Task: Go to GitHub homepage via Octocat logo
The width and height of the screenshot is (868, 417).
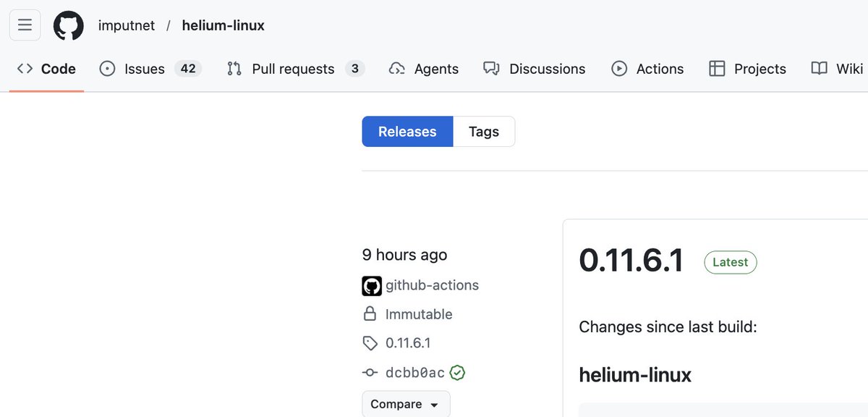Action: click(69, 25)
